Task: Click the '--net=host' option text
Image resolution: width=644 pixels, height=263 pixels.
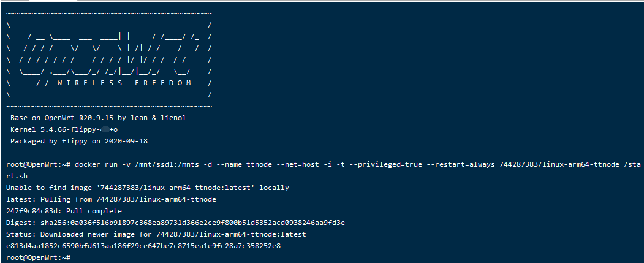Action: pyautogui.click(x=299, y=164)
